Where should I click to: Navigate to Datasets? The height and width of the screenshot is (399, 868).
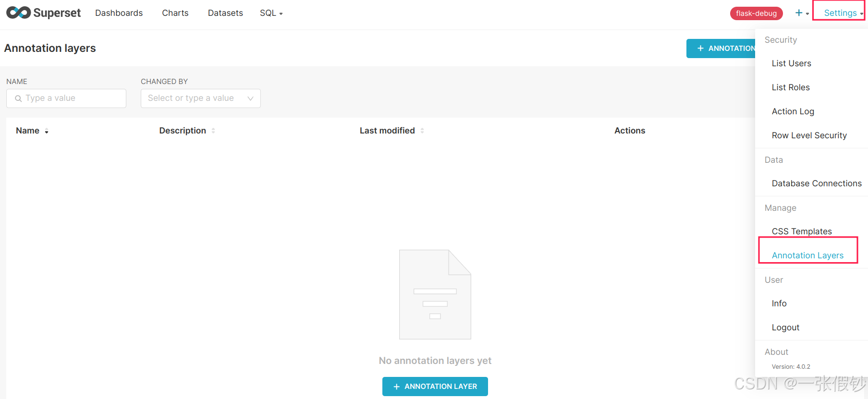click(x=225, y=13)
